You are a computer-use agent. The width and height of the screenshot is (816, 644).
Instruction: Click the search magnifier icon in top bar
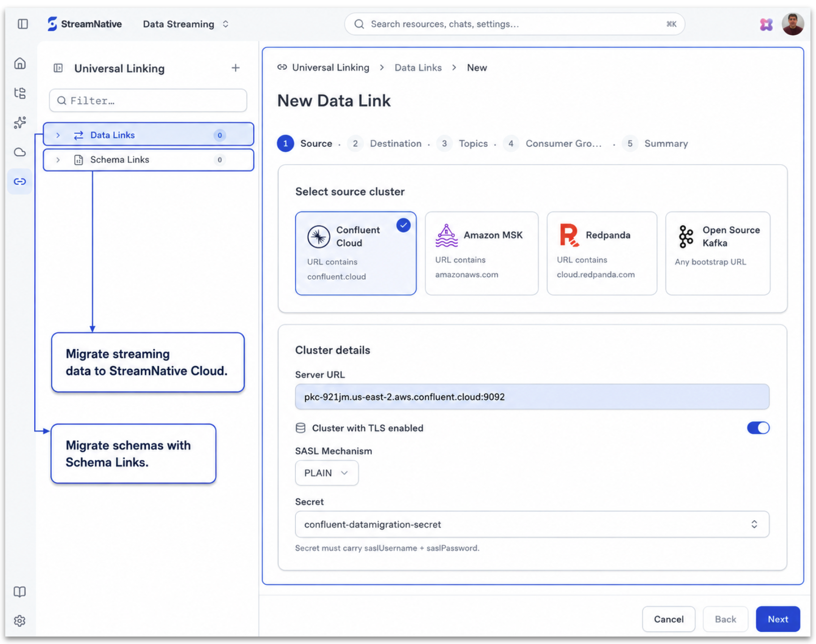pyautogui.click(x=359, y=24)
